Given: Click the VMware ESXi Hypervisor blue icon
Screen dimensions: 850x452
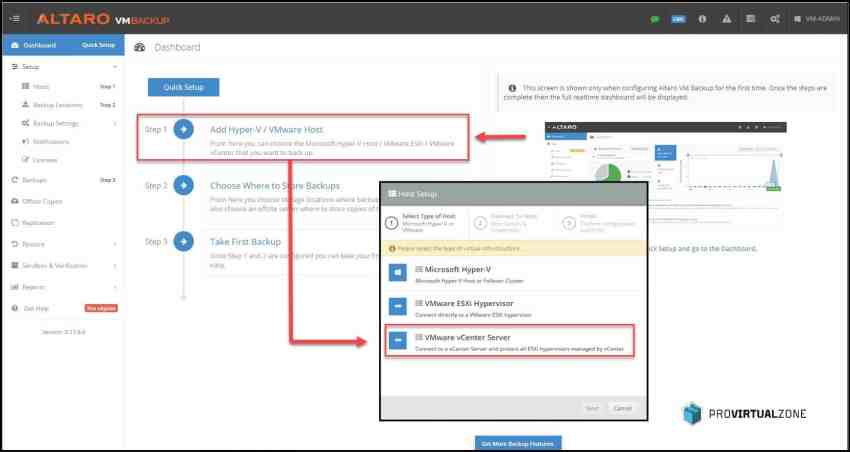Looking at the screenshot, I should tap(397, 306).
